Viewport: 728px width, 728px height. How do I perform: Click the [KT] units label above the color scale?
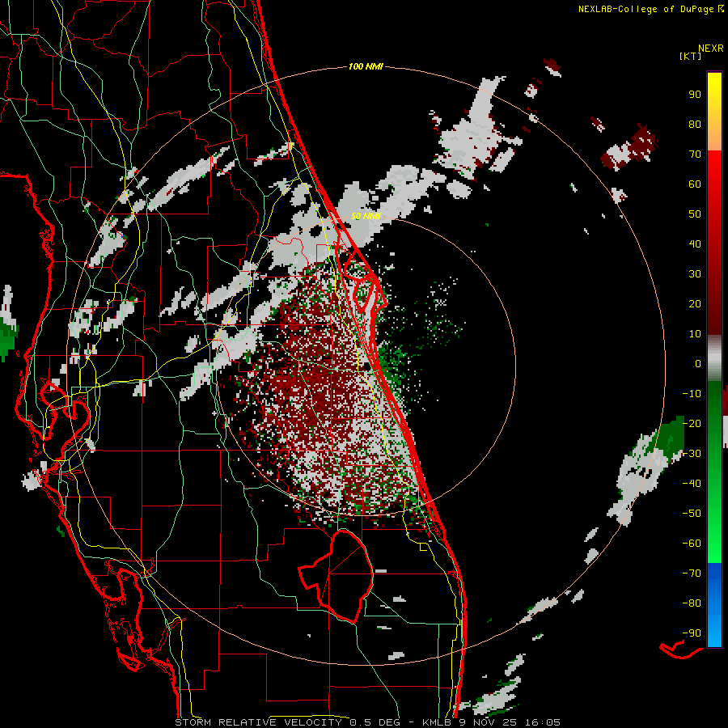click(x=690, y=56)
